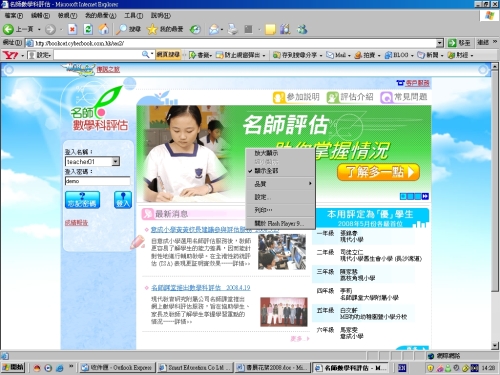Screen dimensions: 500x375
Task: Click the Stop loading red X icon
Action: [x=72, y=29]
